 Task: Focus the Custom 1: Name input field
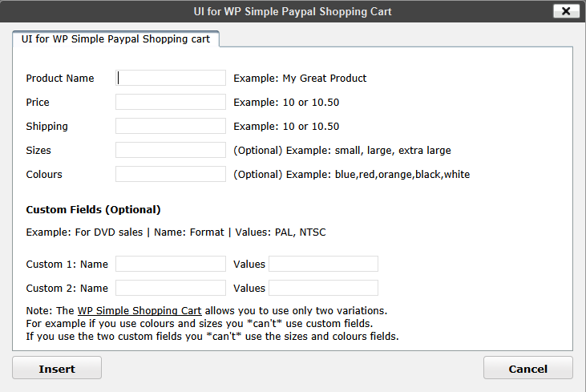(171, 264)
